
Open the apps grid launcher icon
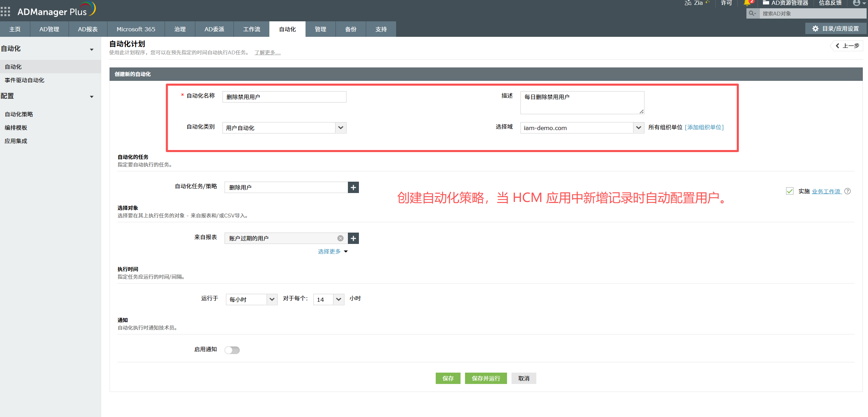tap(6, 12)
